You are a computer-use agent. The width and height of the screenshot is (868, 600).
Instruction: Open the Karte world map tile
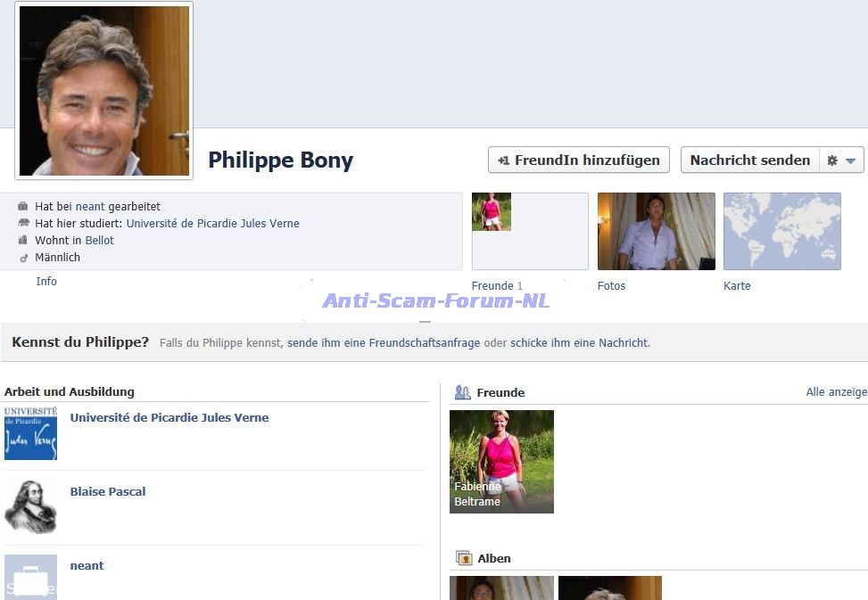(x=781, y=231)
